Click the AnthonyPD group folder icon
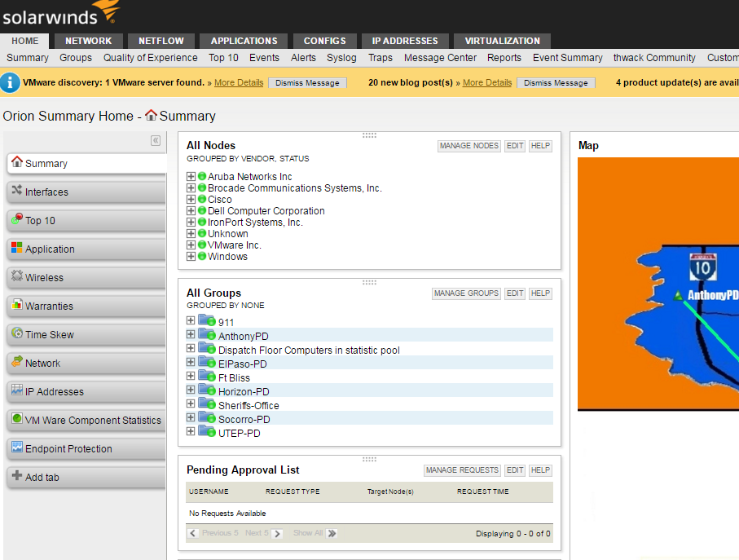Screen dimensions: 739x560 pos(207,335)
